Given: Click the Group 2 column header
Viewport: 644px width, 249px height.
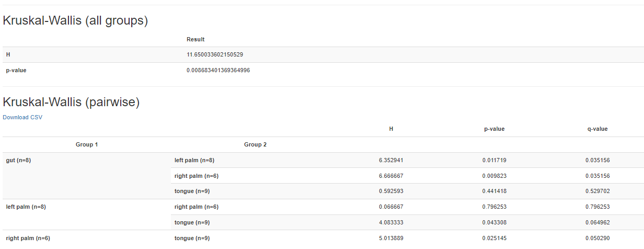Looking at the screenshot, I should point(255,144).
